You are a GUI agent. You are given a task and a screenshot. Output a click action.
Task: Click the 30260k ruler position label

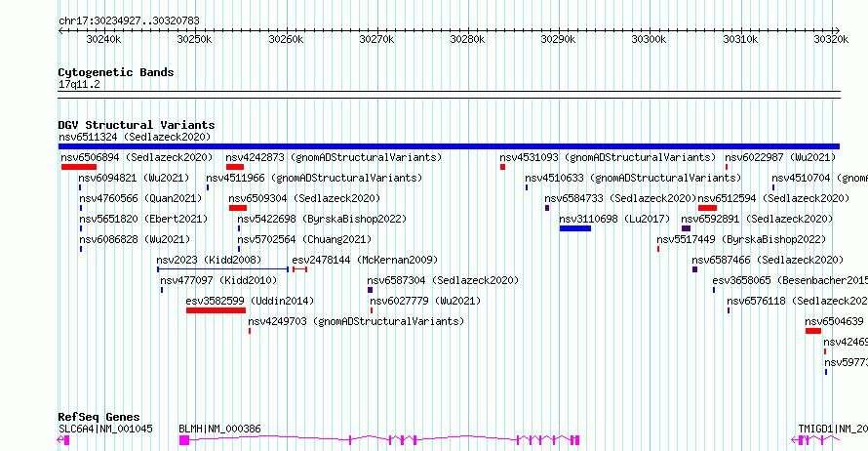(286, 39)
